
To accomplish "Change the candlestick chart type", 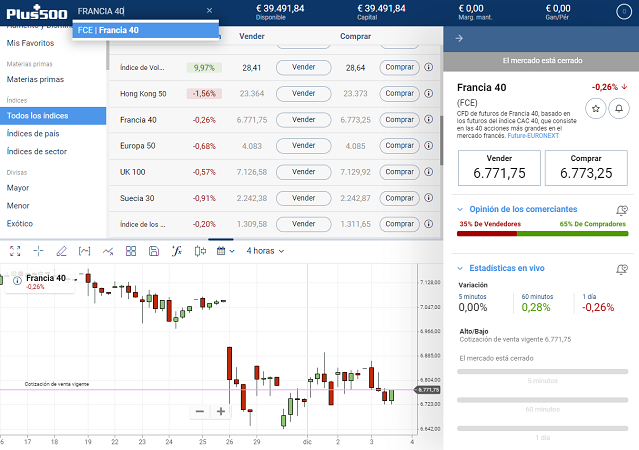I will tap(200, 251).
